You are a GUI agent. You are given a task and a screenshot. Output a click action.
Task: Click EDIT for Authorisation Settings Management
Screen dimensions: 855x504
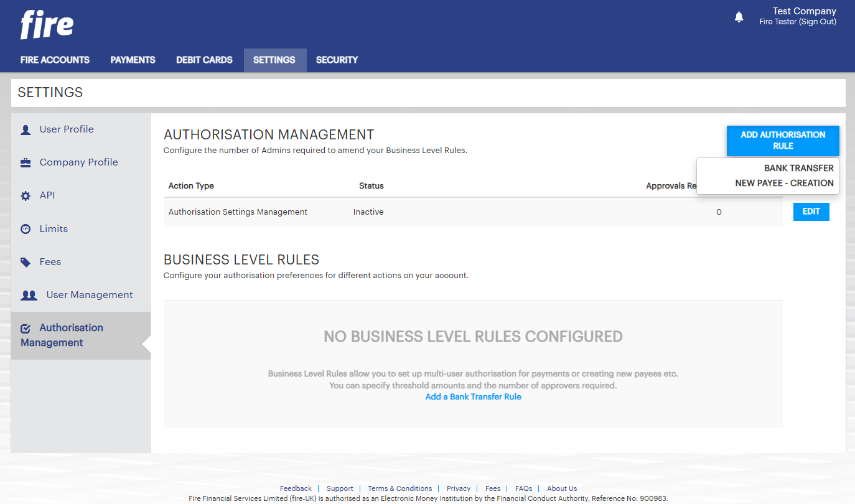[811, 212]
